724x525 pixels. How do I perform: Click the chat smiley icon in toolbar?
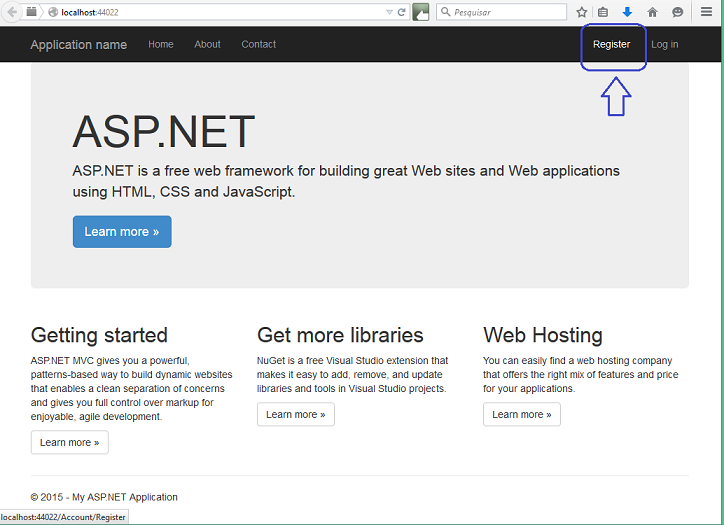(677, 12)
